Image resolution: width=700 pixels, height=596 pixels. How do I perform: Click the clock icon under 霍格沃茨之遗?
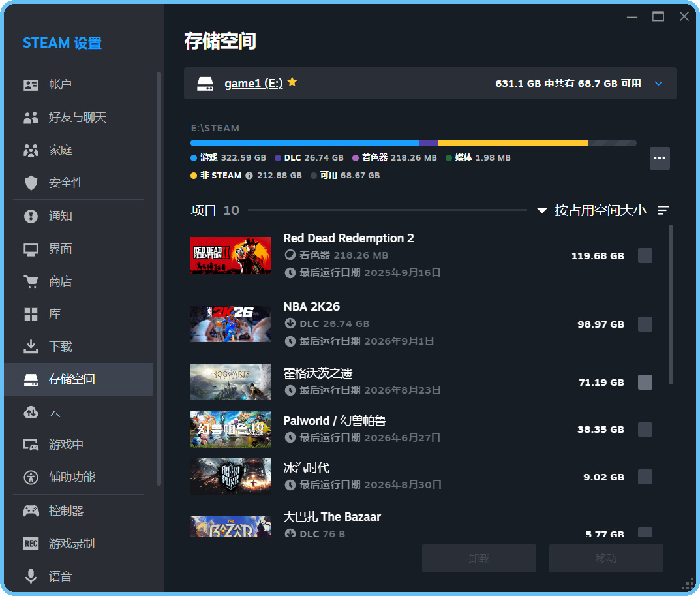click(290, 390)
